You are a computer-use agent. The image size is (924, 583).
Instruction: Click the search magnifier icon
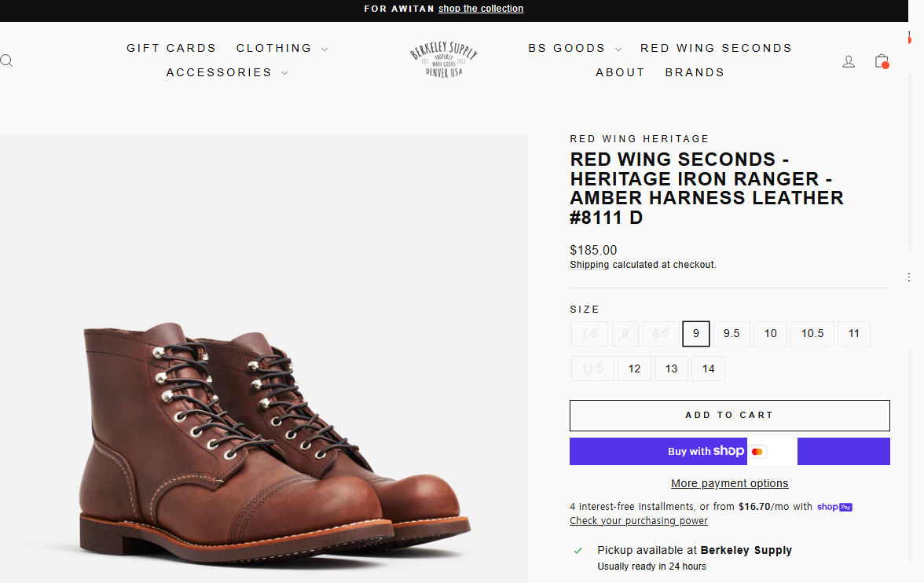(x=6, y=60)
